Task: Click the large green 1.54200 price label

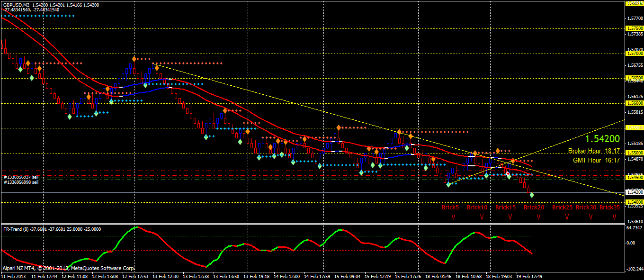Action: coord(602,139)
